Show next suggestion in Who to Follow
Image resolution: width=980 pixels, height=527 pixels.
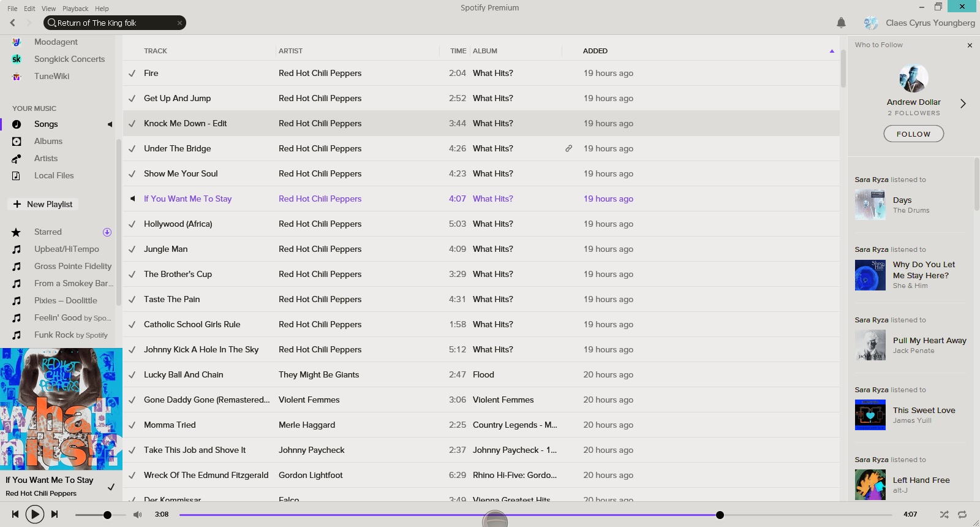click(963, 104)
